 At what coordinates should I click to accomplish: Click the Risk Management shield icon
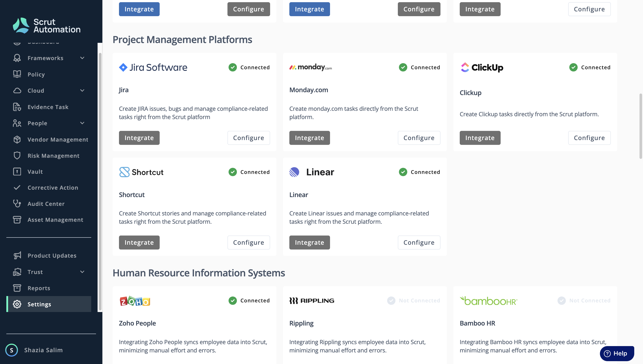point(17,156)
